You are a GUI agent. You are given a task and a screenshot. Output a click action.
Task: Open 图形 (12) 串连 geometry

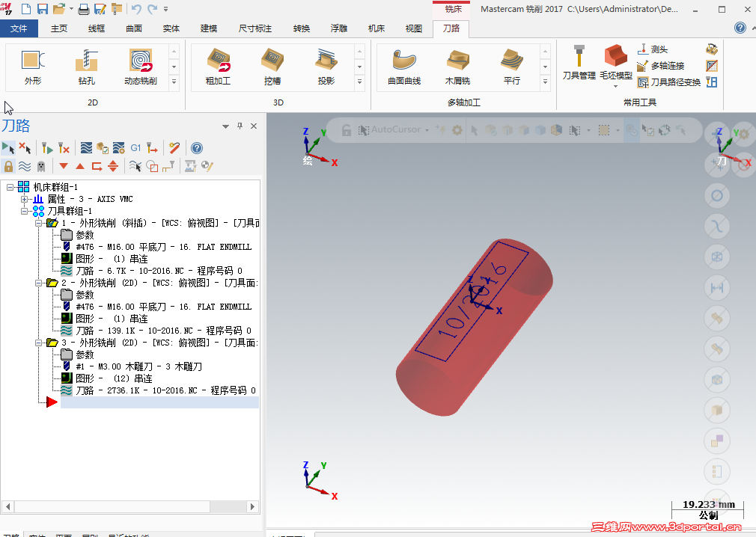pos(107,378)
